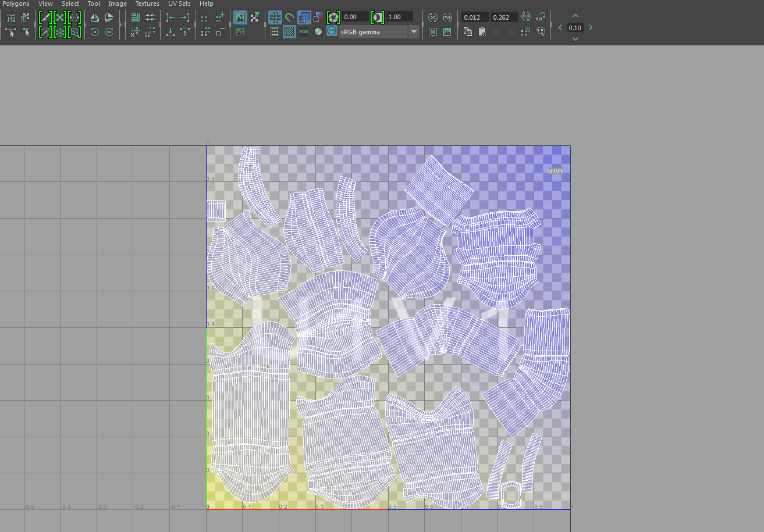Click the Layout UVs stacked-bars icon
764x532 pixels.
[x=136, y=17]
